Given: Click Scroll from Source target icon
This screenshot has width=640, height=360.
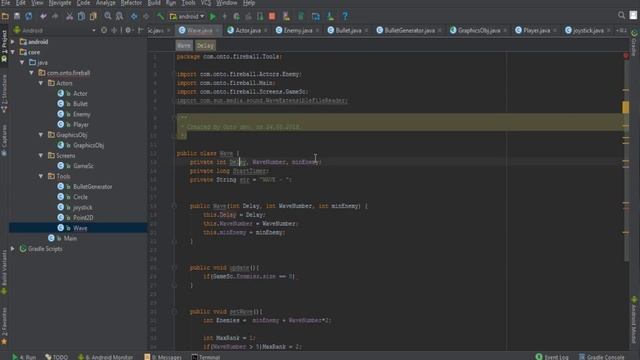Looking at the screenshot, I should click(104, 30).
